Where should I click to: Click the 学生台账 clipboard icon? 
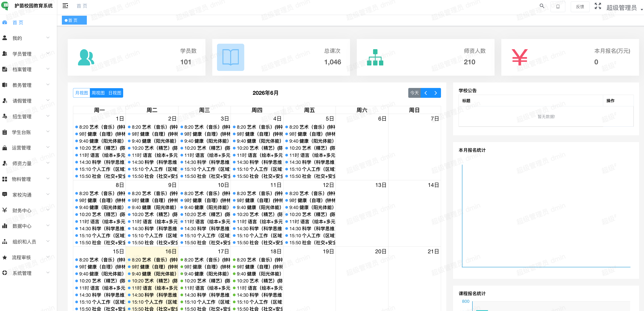5,132
